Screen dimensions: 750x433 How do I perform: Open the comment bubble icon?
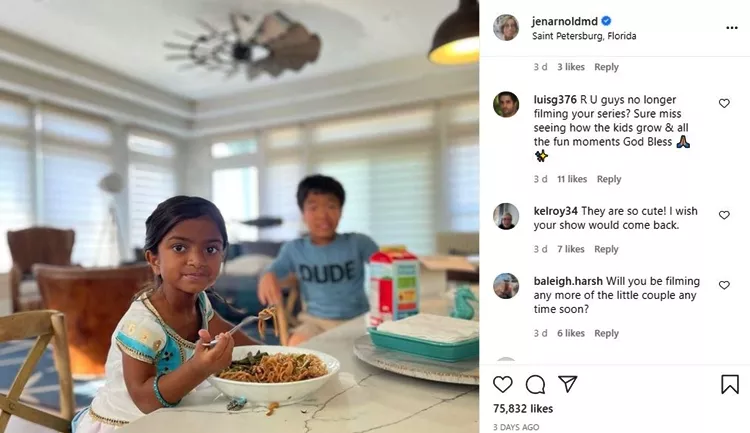535,384
